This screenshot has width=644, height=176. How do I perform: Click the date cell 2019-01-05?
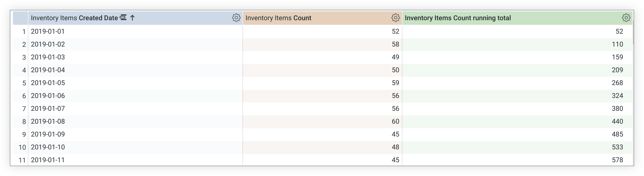[x=48, y=83]
